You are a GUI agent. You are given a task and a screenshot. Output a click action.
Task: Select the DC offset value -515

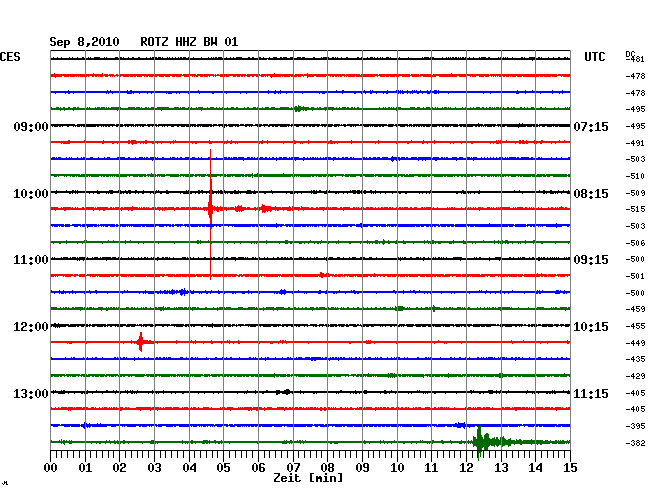click(635, 209)
